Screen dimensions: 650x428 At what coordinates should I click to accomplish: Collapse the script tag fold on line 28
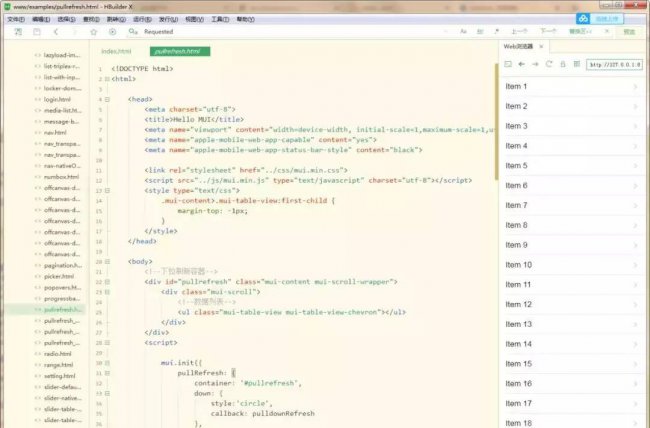[x=107, y=343]
